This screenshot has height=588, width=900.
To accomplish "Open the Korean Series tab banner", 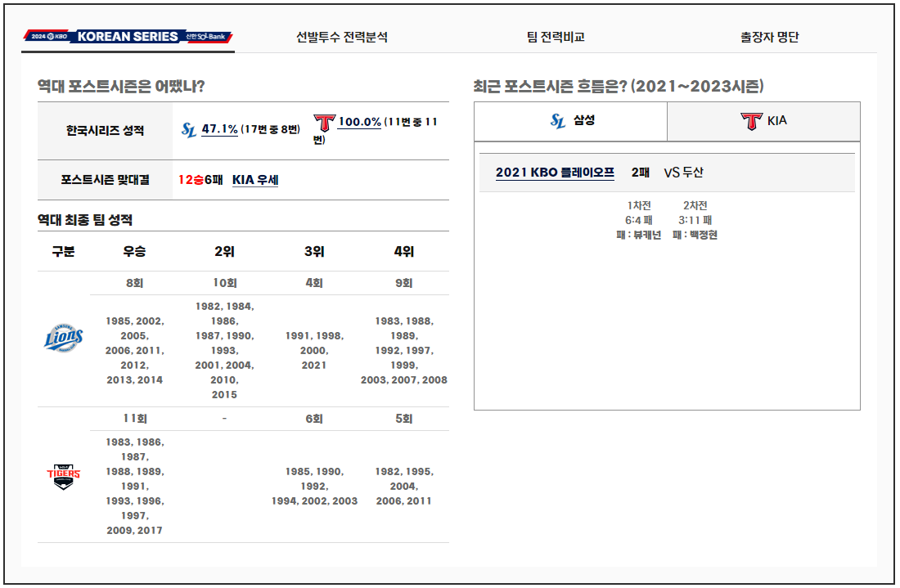I will pos(128,36).
